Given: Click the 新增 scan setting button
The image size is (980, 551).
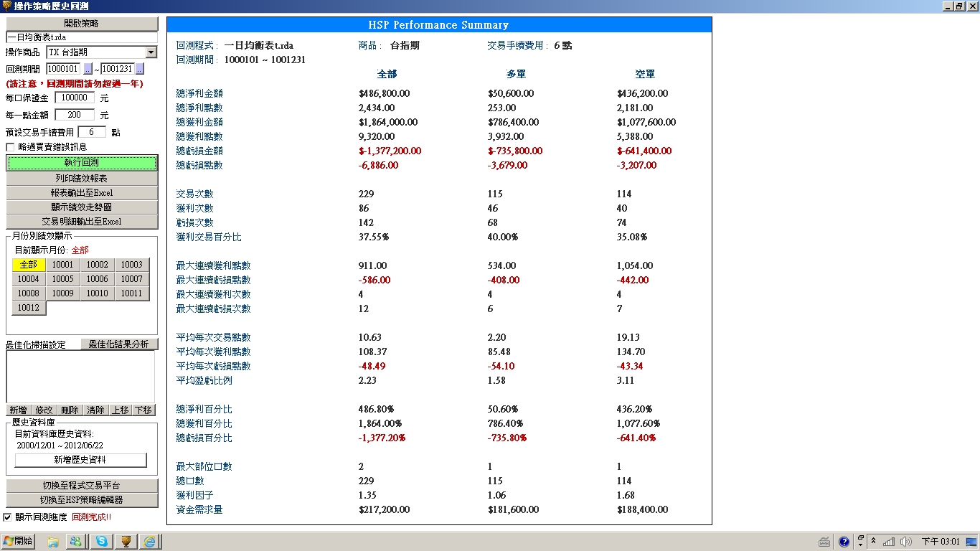Looking at the screenshot, I should click(19, 410).
